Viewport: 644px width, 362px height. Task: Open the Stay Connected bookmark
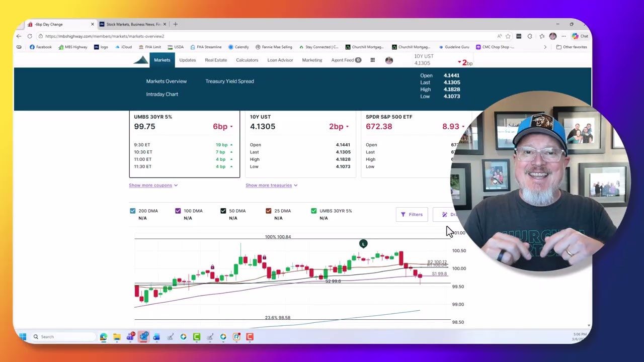pos(318,47)
